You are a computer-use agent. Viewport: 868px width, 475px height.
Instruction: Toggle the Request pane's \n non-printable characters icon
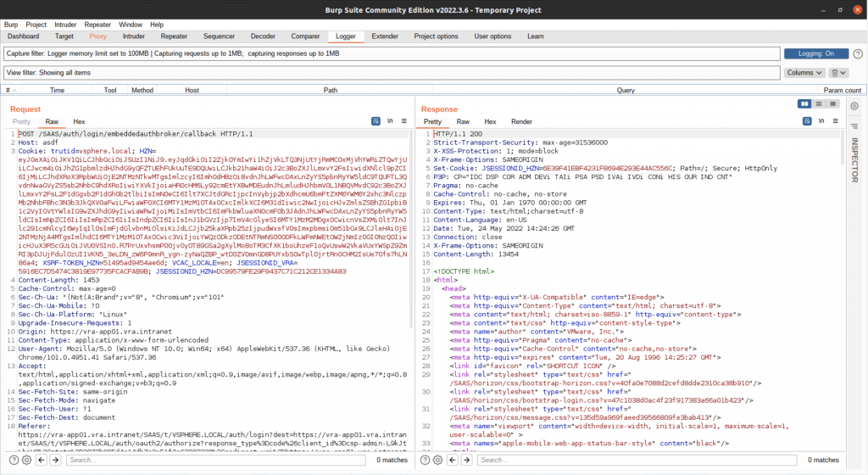click(x=390, y=121)
